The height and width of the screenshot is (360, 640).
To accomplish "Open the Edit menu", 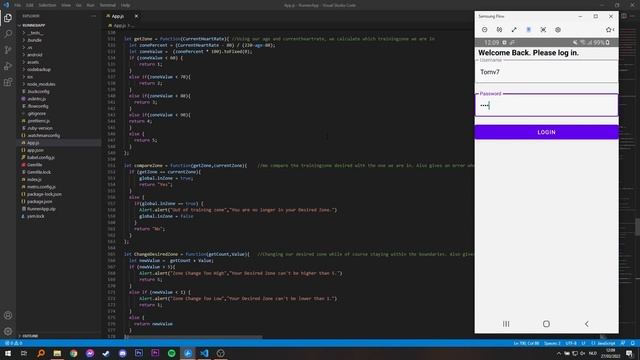I will click(x=30, y=5).
